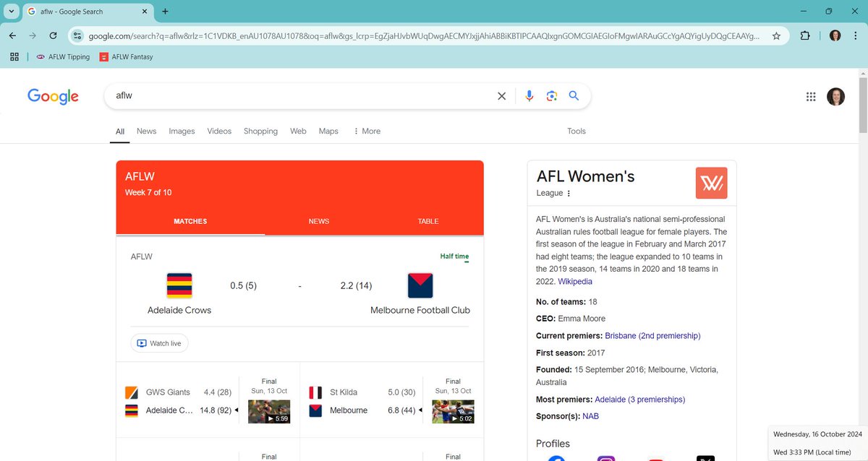868x461 pixels.
Task: Switch to Web results tab
Action: [x=298, y=132]
